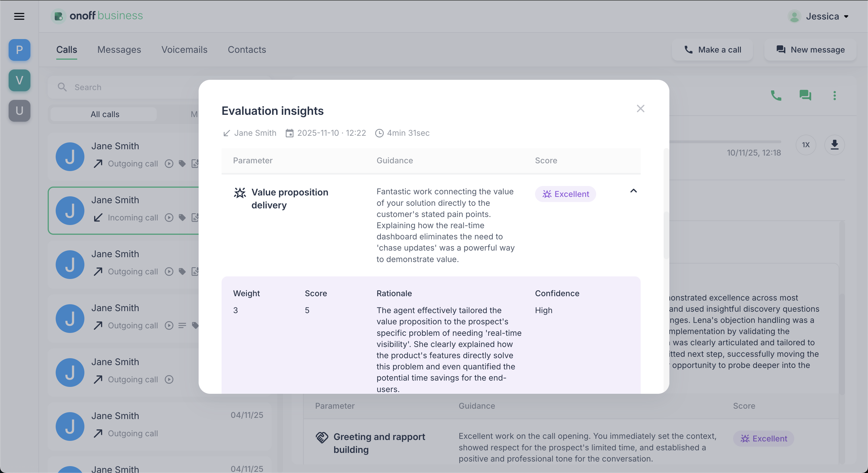Click the green chat message icon in background panel
This screenshot has height=473, width=868.
(805, 96)
